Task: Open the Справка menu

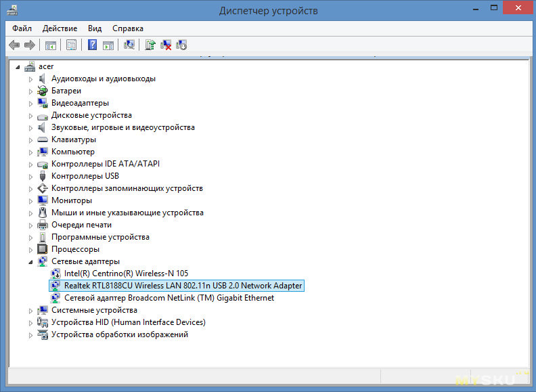Action: pyautogui.click(x=127, y=28)
